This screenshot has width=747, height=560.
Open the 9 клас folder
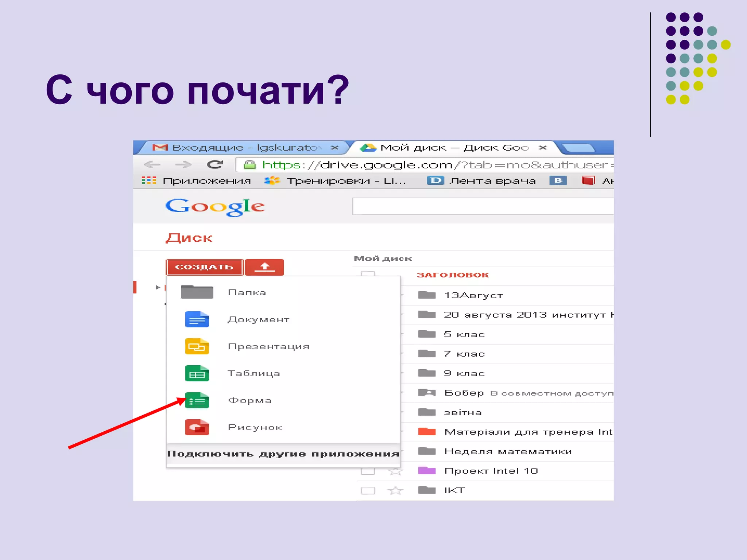464,373
